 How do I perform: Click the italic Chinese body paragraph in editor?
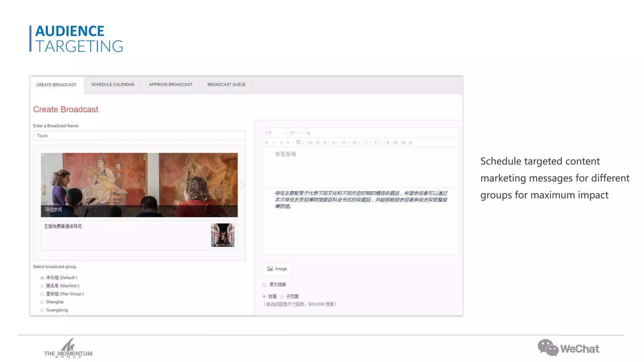[x=361, y=200]
